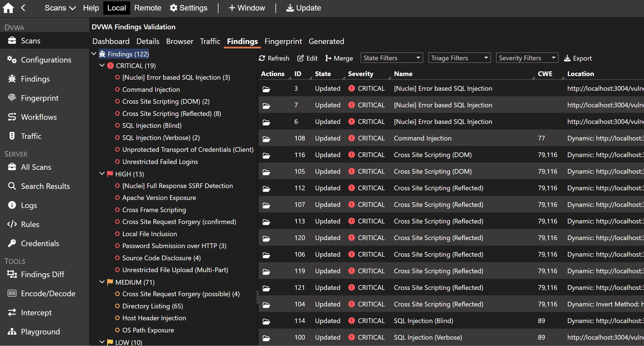
Task: Collapse the CRITICAL (19) tree group
Action: tap(102, 66)
